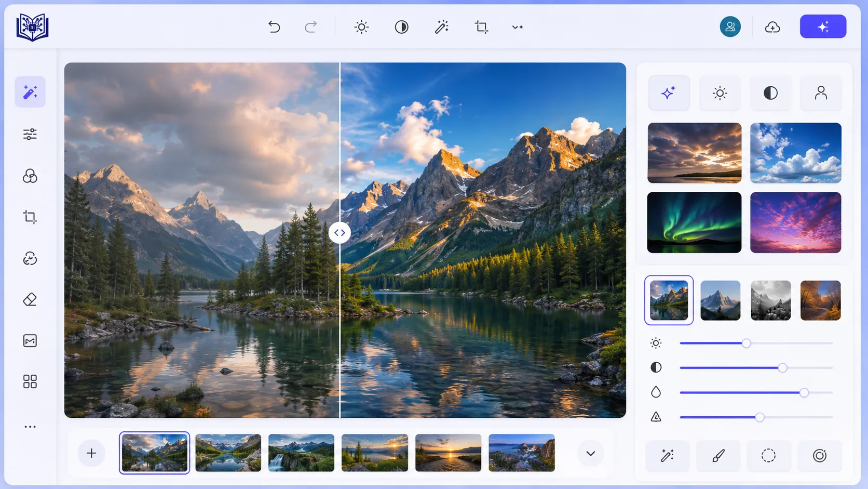Click the before/after compare handle

340,233
